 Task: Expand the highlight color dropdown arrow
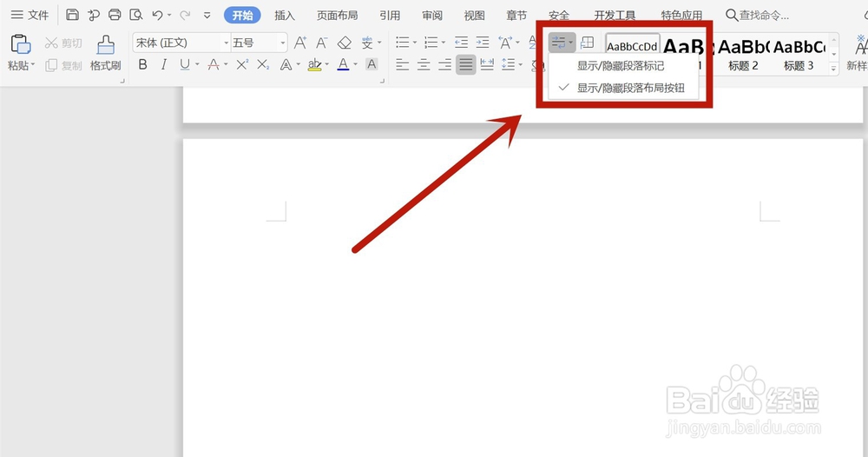pos(326,65)
